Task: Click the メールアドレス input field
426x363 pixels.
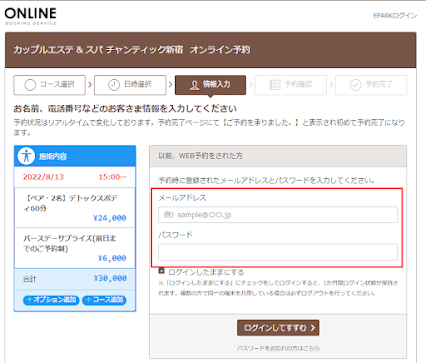Action: tap(278, 215)
